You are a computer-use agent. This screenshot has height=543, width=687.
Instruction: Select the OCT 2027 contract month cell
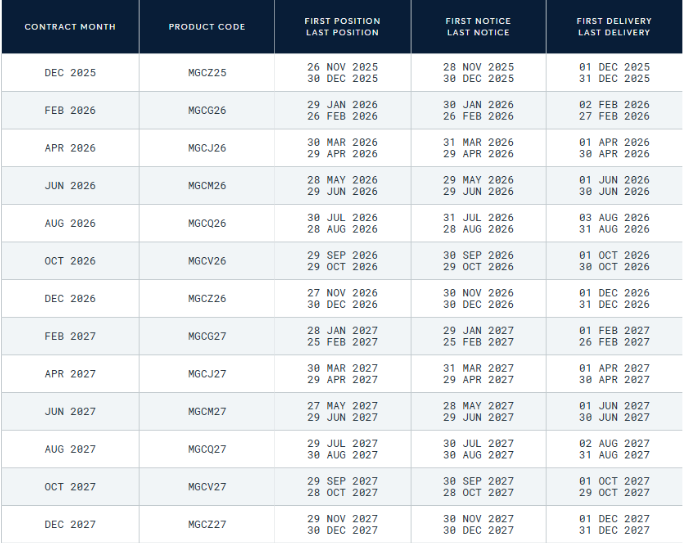click(70, 487)
